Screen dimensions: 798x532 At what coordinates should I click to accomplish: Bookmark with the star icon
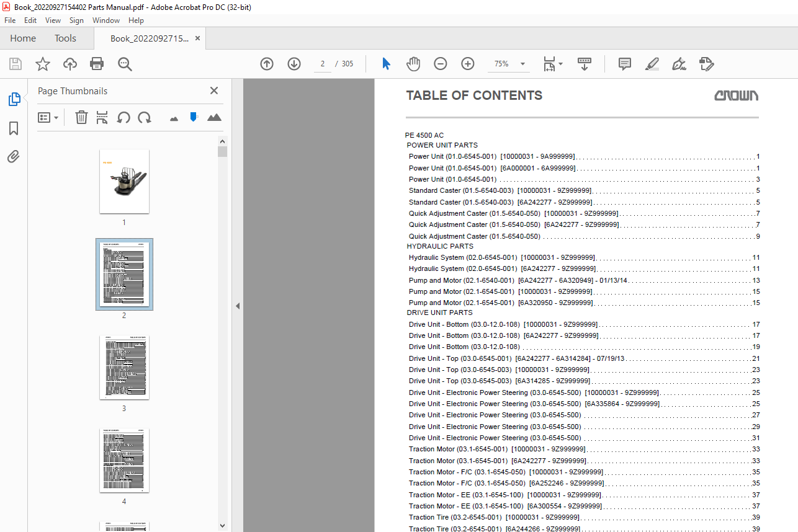coord(42,64)
